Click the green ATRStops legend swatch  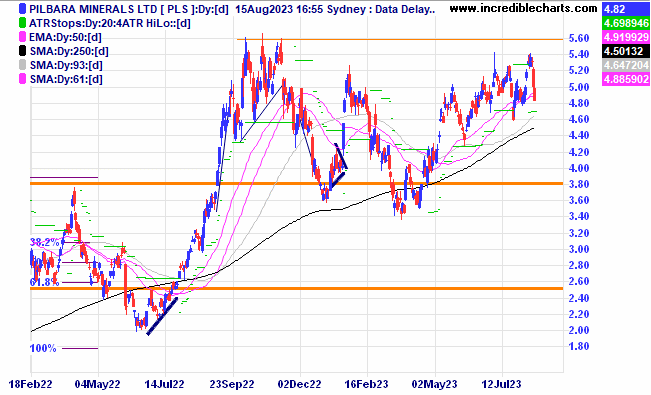(22, 23)
